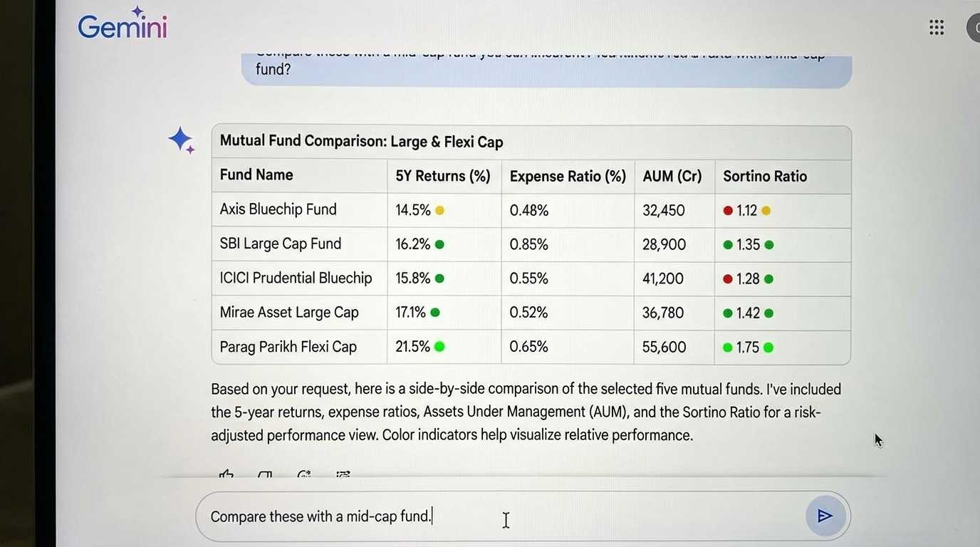The width and height of the screenshot is (980, 547).
Task: Click the red dot in ICICI's Sortino Ratio cell
Action: tap(729, 278)
